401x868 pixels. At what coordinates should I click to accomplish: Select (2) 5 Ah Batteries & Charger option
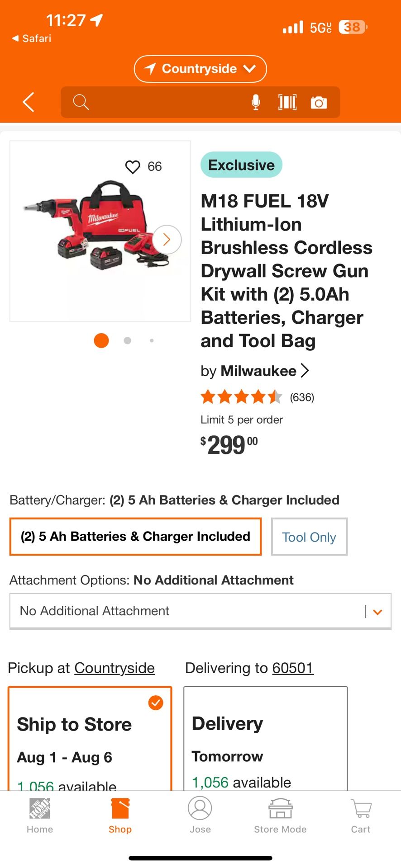(135, 537)
